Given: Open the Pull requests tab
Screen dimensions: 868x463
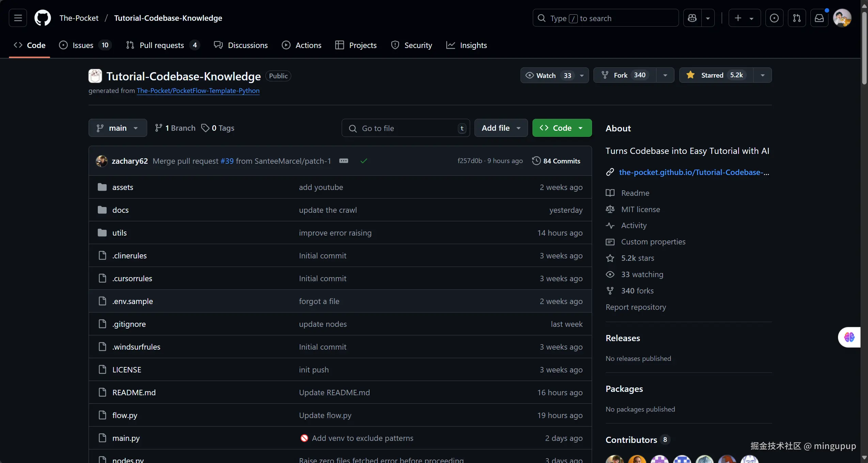Looking at the screenshot, I should pos(163,45).
